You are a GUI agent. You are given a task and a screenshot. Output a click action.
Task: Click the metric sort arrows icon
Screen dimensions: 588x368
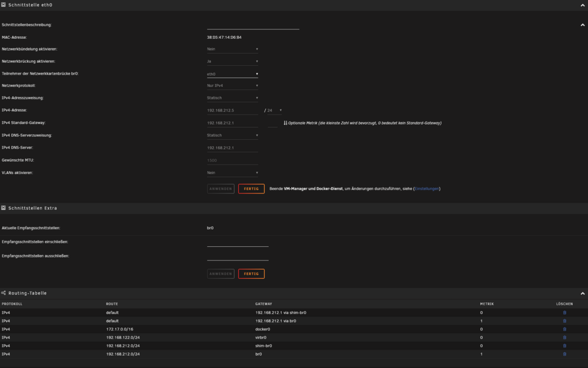pyautogui.click(x=285, y=123)
